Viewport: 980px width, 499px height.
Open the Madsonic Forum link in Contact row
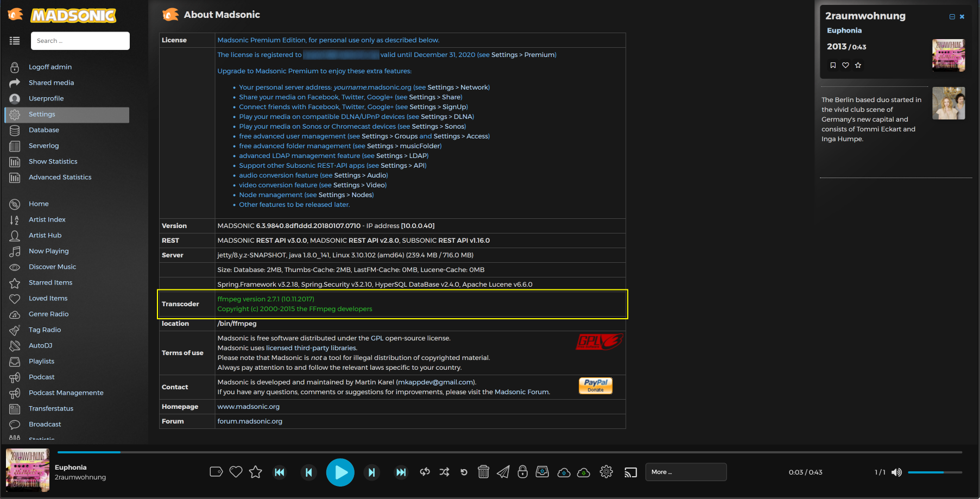pos(521,392)
